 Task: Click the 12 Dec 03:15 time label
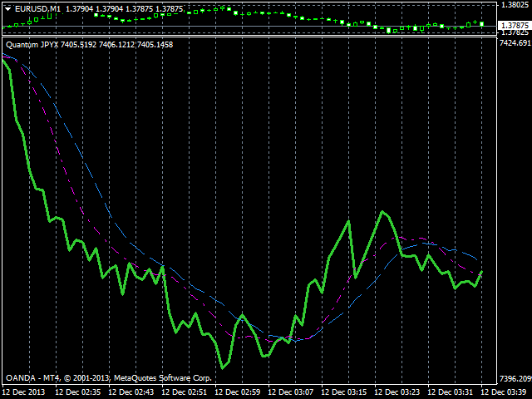coord(346,392)
